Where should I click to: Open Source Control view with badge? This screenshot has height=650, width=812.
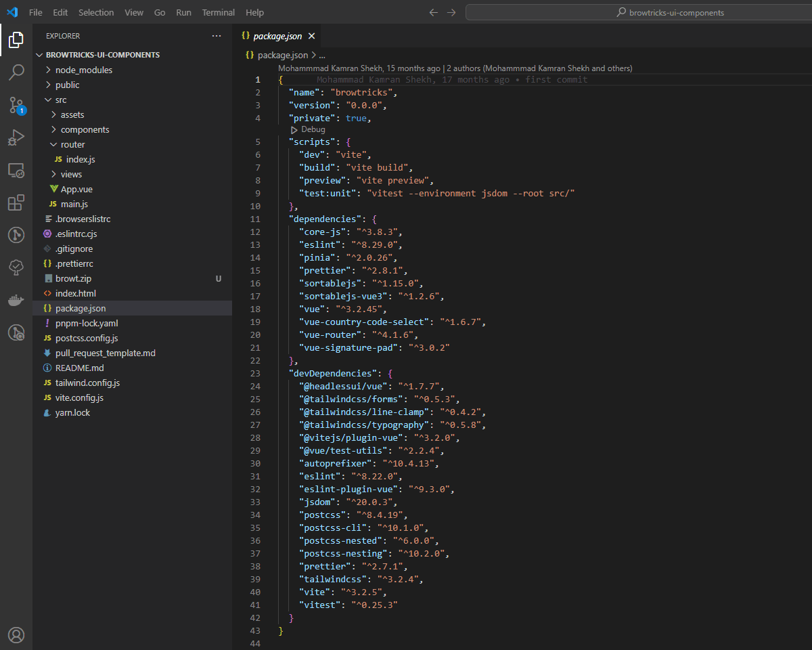(16, 105)
